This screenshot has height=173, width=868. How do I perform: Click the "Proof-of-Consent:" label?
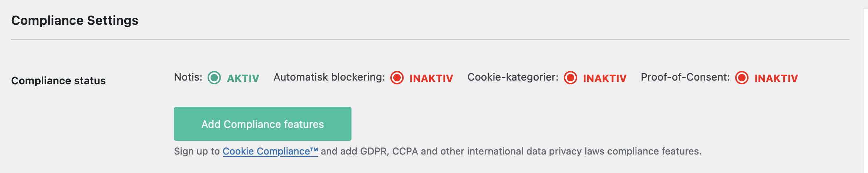coord(685,77)
